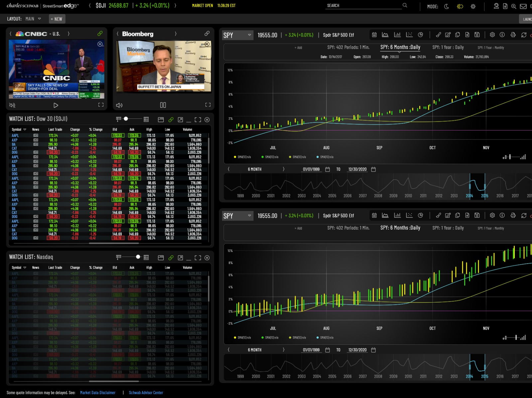Open the Symbol column dropdown in Dow 30 list
Viewport: 532px width, 398px height.
tap(25, 129)
